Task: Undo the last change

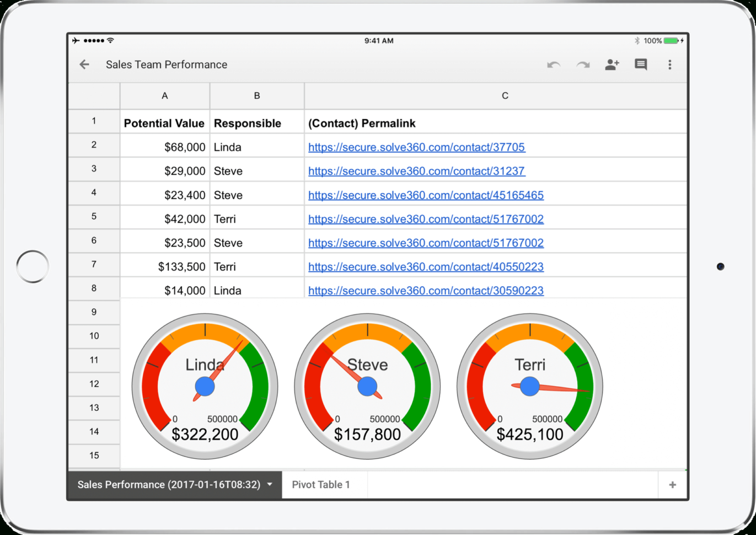Action: pyautogui.click(x=553, y=64)
